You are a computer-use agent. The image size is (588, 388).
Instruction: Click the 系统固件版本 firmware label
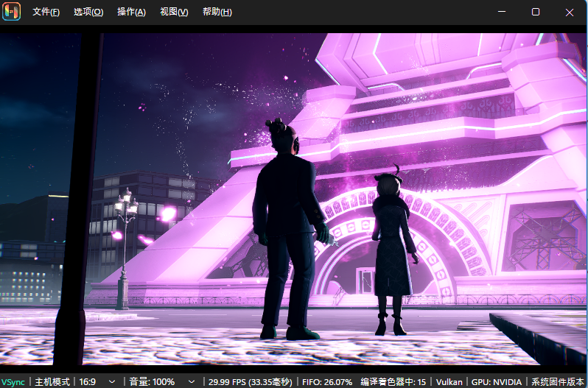(x=559, y=381)
